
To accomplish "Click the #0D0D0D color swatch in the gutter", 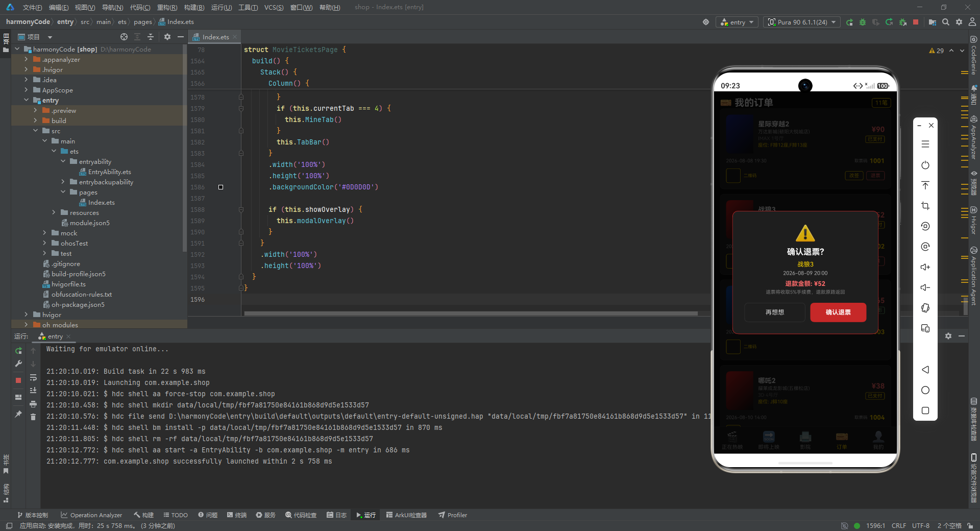I will tap(221, 187).
